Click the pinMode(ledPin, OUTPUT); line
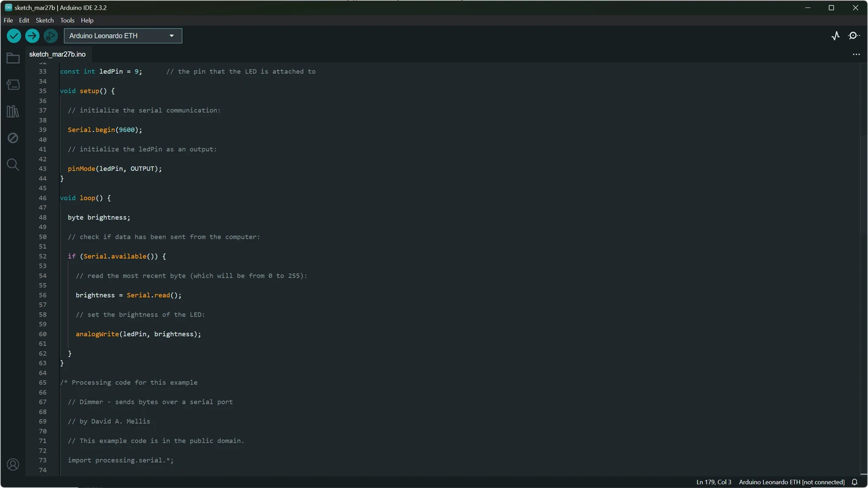Viewport: 868px width, 488px height. (115, 169)
